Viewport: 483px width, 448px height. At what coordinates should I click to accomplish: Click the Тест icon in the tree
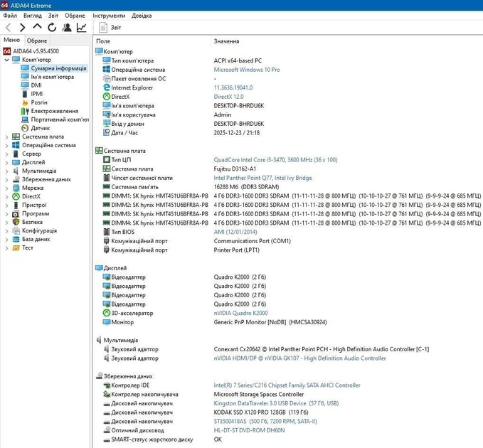point(16,248)
